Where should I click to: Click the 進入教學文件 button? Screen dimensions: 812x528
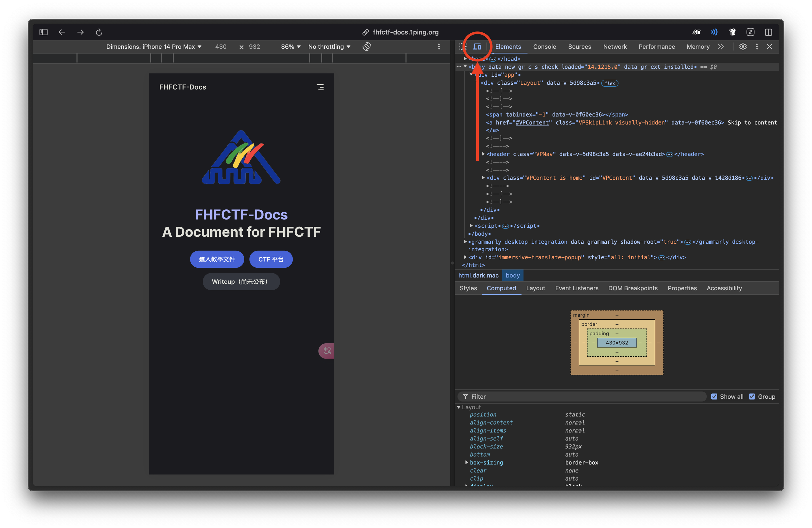[217, 259]
